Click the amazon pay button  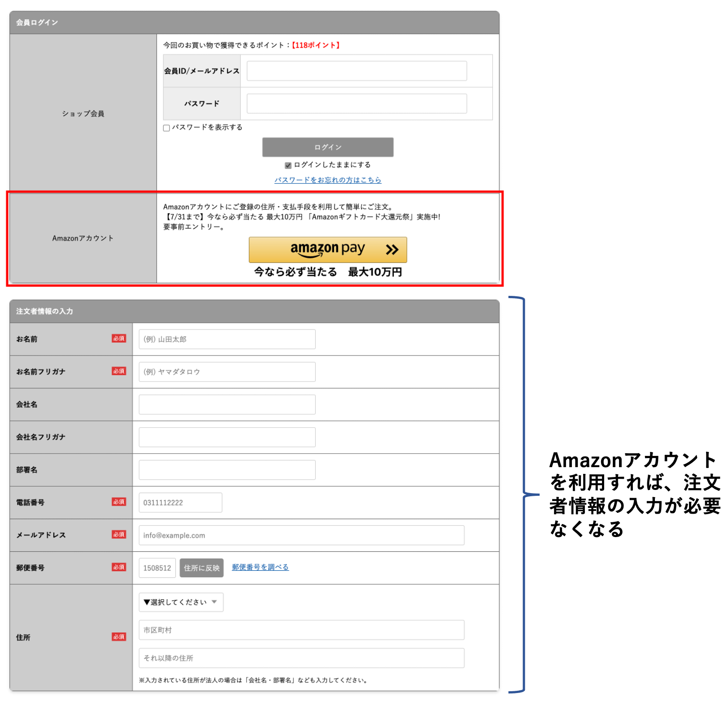click(328, 250)
